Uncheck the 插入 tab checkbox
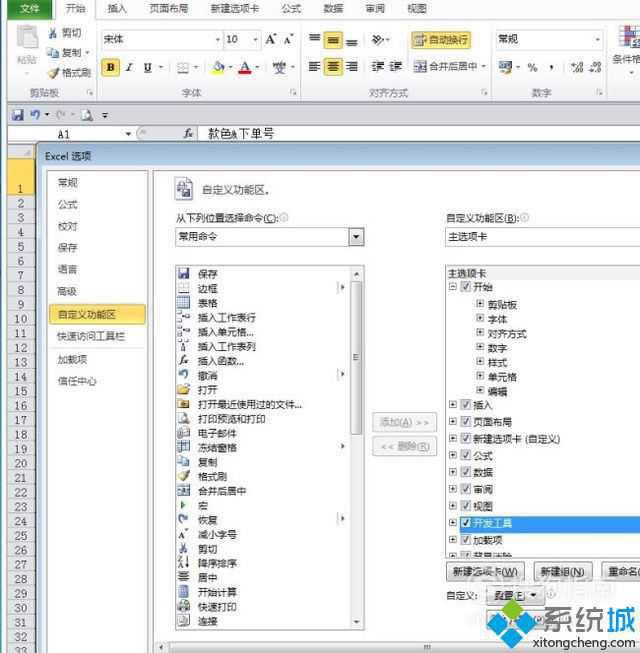The image size is (640, 653). [x=466, y=404]
